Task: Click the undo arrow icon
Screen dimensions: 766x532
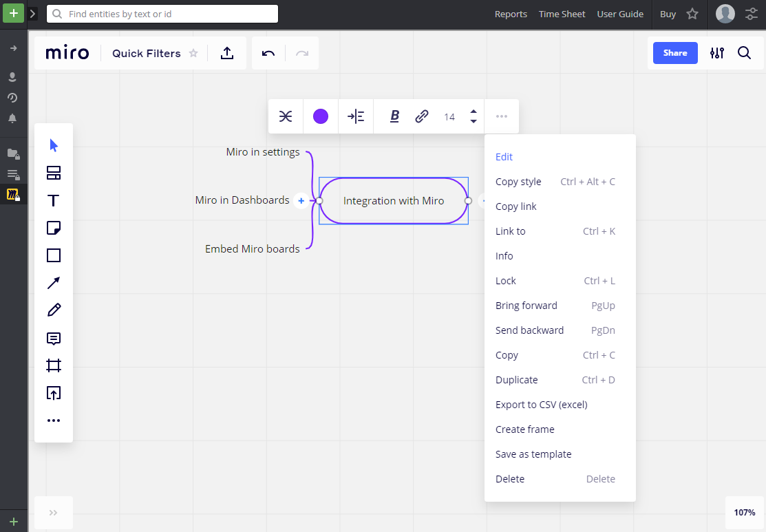Action: point(268,52)
